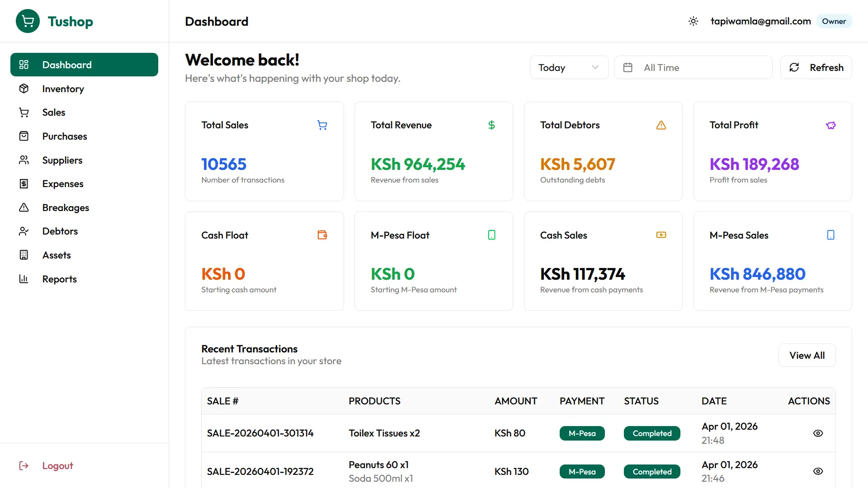868x488 pixels.
Task: Click the Total Profit piggy bank icon
Action: tap(830, 125)
